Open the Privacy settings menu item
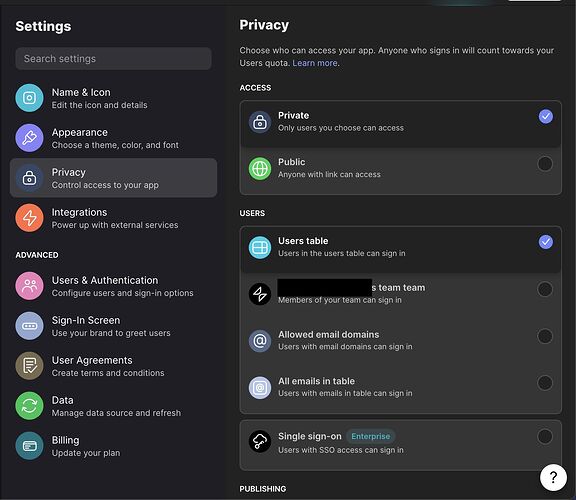This screenshot has width=576, height=500. [114, 178]
